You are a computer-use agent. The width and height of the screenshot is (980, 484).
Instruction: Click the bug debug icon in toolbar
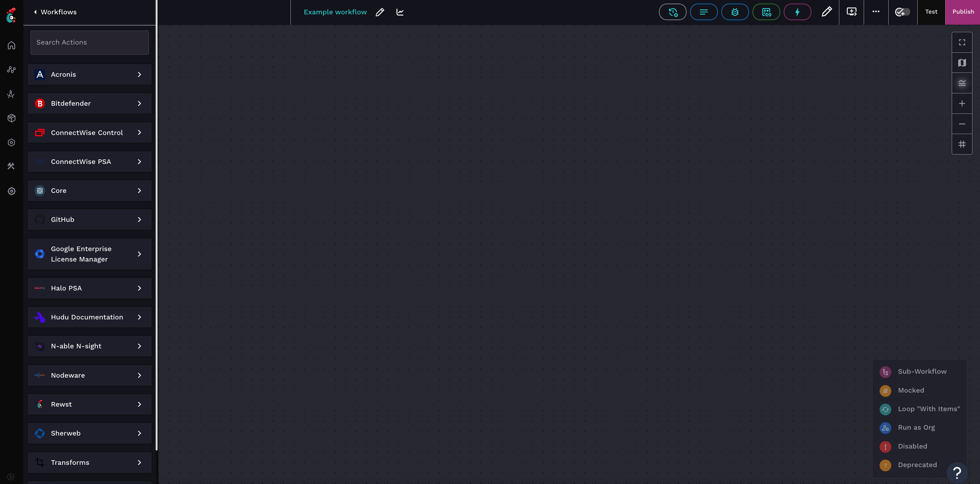tap(735, 12)
